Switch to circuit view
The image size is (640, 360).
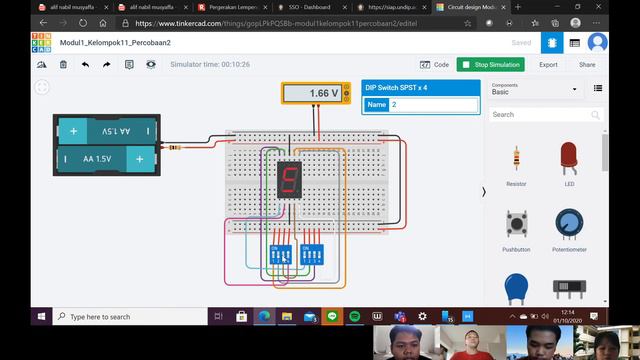tap(552, 43)
